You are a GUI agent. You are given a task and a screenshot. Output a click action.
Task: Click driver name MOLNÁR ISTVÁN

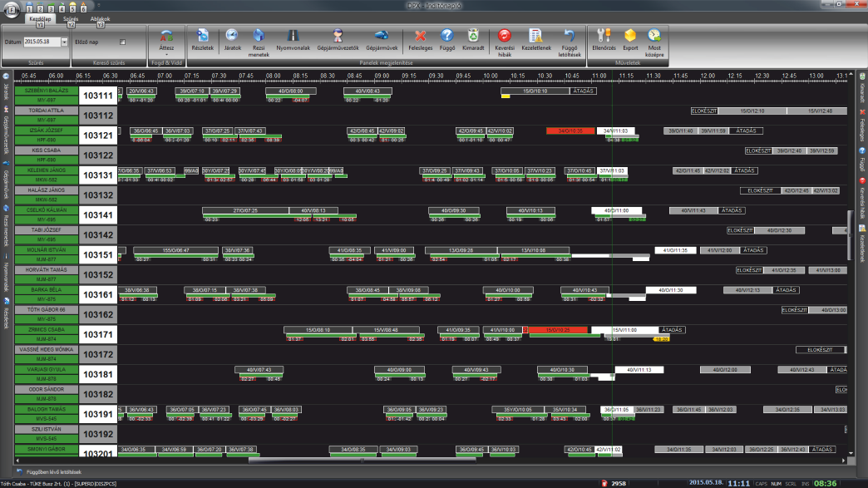pyautogui.click(x=47, y=250)
